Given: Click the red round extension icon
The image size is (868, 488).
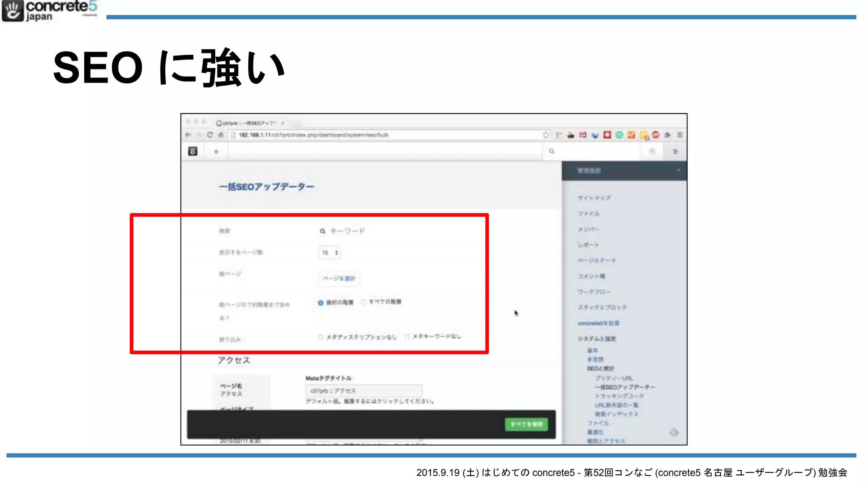Looking at the screenshot, I should (x=656, y=134).
